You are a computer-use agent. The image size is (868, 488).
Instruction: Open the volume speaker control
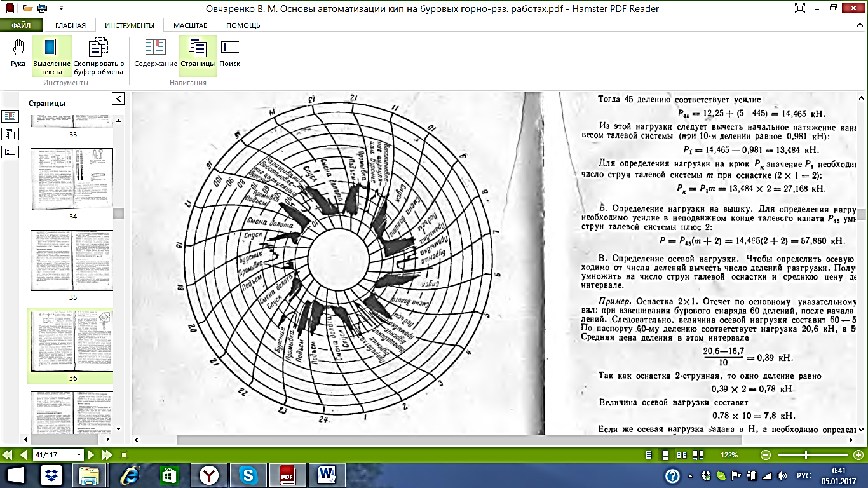click(x=783, y=475)
